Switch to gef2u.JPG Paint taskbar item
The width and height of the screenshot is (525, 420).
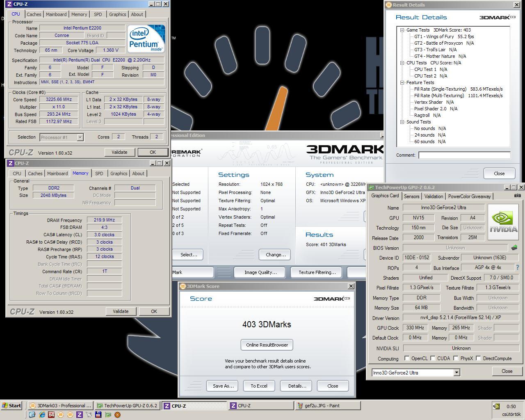point(327,406)
